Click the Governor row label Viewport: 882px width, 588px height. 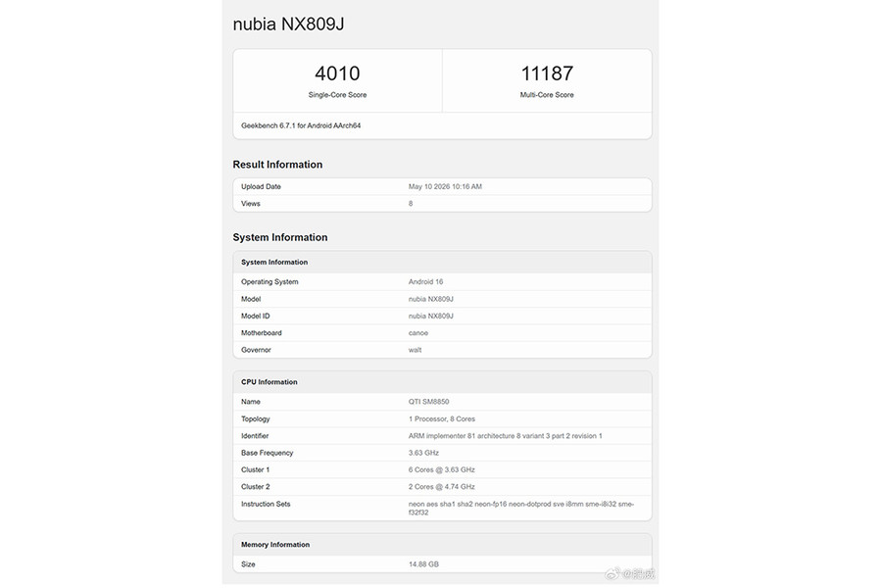point(256,350)
